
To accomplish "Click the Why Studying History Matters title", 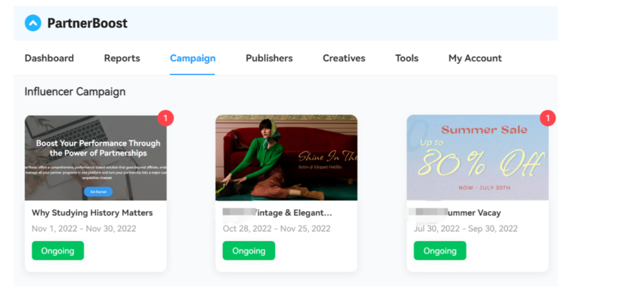I will coord(92,212).
